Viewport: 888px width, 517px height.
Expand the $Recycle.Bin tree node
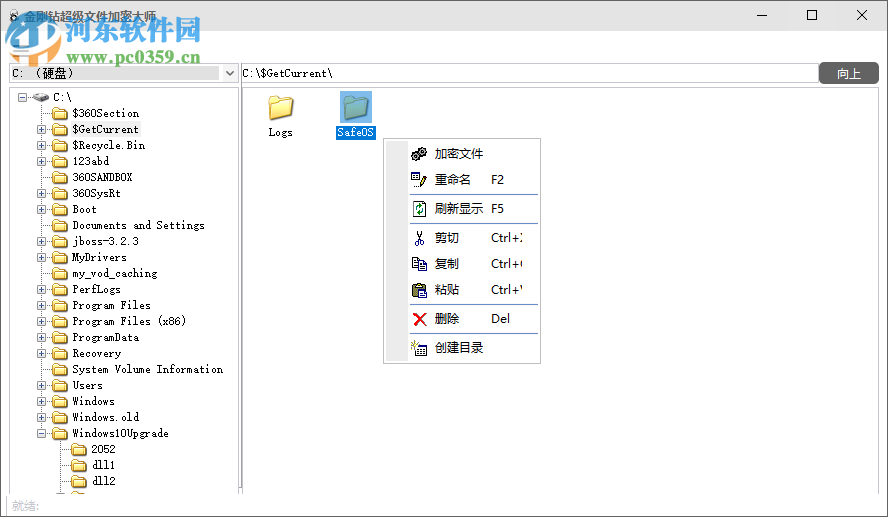click(x=41, y=146)
